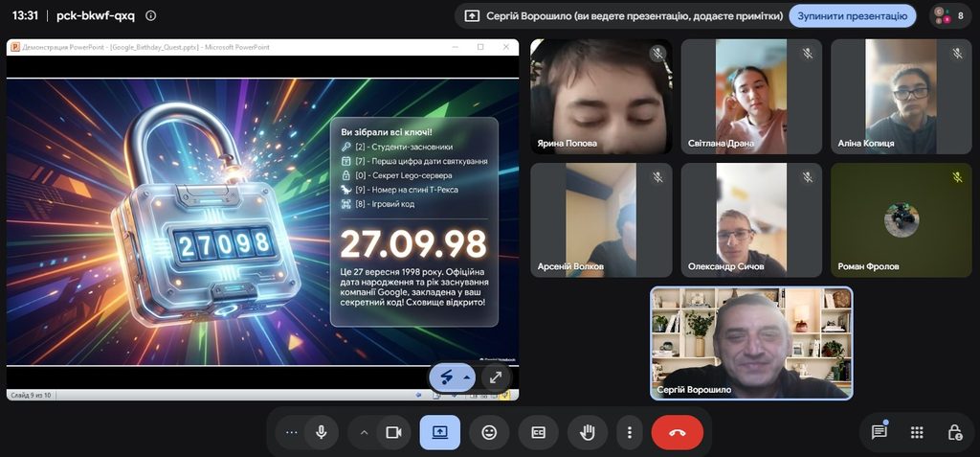Open the activities grid icon
Viewport: 980px width, 457px height.
pos(917,433)
